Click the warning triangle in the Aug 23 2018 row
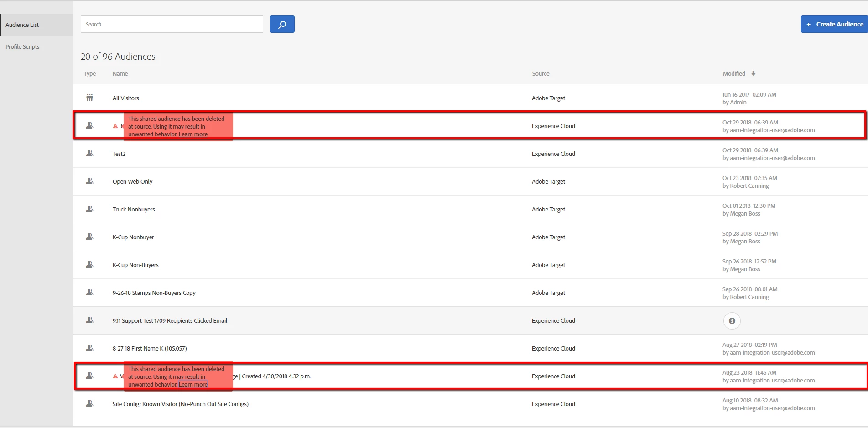868x428 pixels. [x=115, y=376]
